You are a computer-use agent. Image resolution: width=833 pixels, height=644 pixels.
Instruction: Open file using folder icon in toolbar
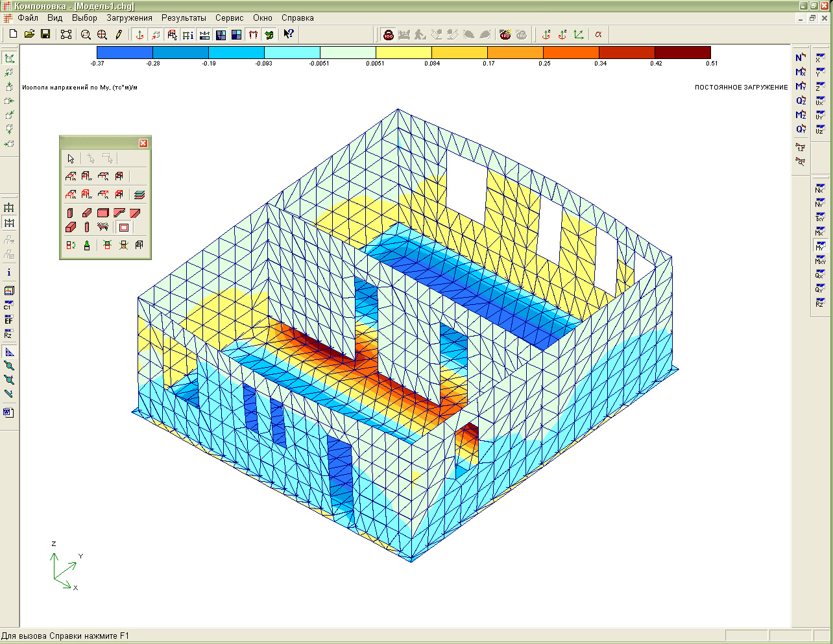[29, 34]
